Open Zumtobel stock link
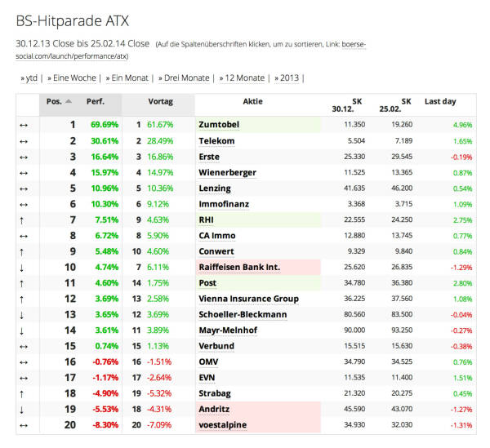 (x=221, y=125)
